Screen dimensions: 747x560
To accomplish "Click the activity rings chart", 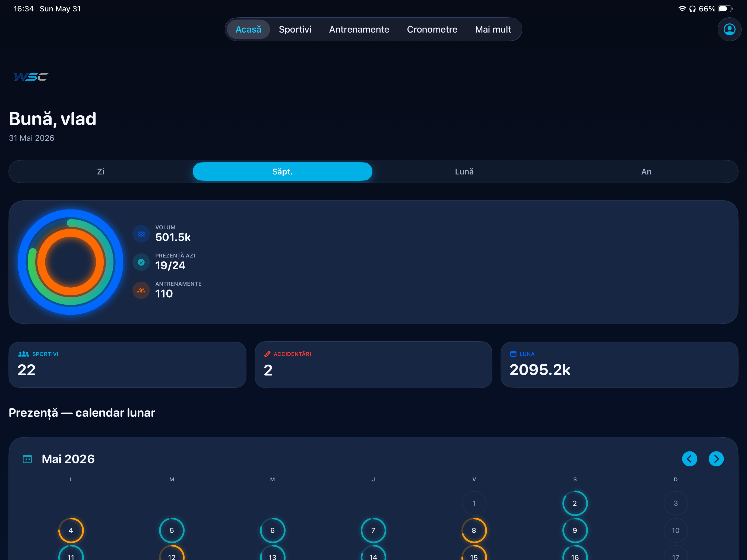I will [71, 262].
